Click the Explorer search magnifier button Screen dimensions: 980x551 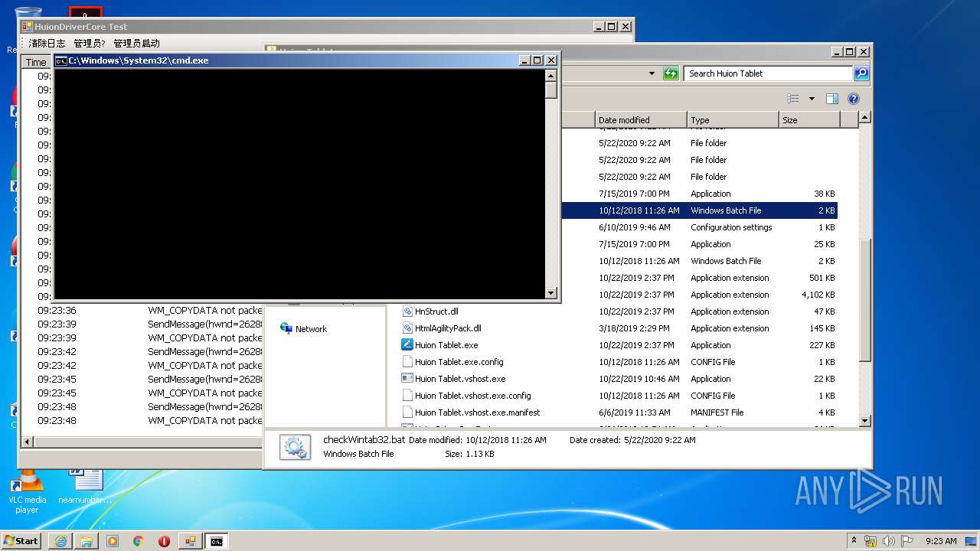861,73
